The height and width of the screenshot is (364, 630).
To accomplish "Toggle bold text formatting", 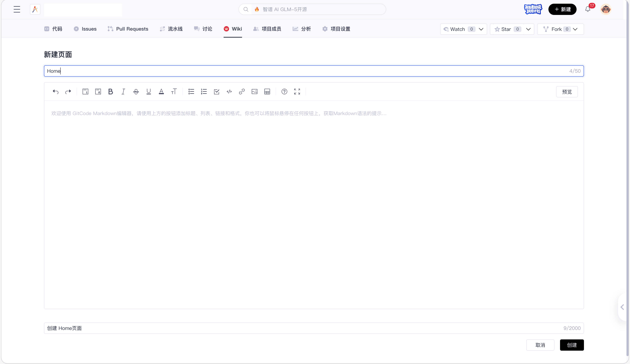I will pyautogui.click(x=111, y=92).
